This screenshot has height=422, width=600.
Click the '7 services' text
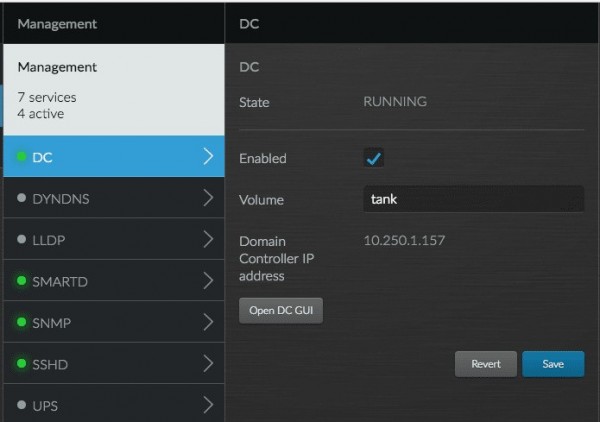pos(47,97)
